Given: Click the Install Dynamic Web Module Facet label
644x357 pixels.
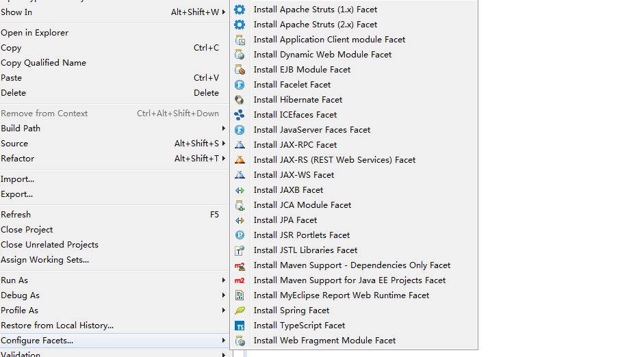Looking at the screenshot, I should click(322, 55).
